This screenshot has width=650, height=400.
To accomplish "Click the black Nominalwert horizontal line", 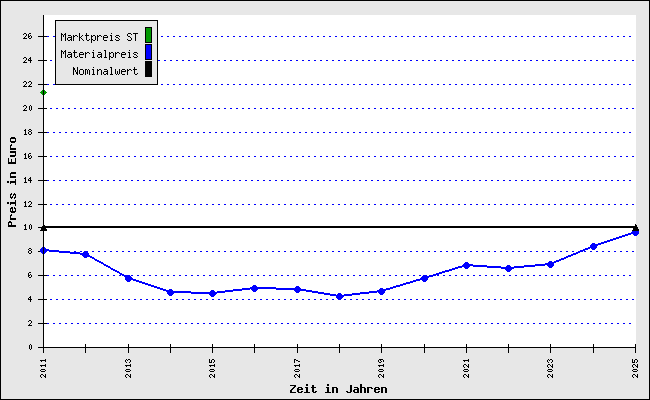I will coord(340,227).
